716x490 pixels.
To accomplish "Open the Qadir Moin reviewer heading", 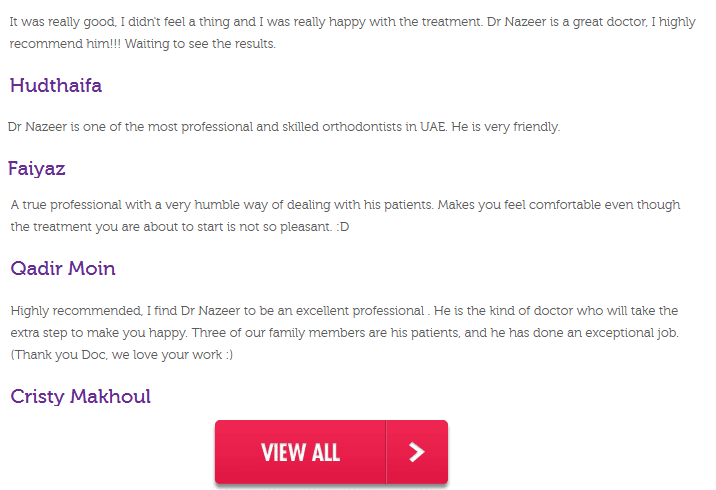I will [63, 268].
